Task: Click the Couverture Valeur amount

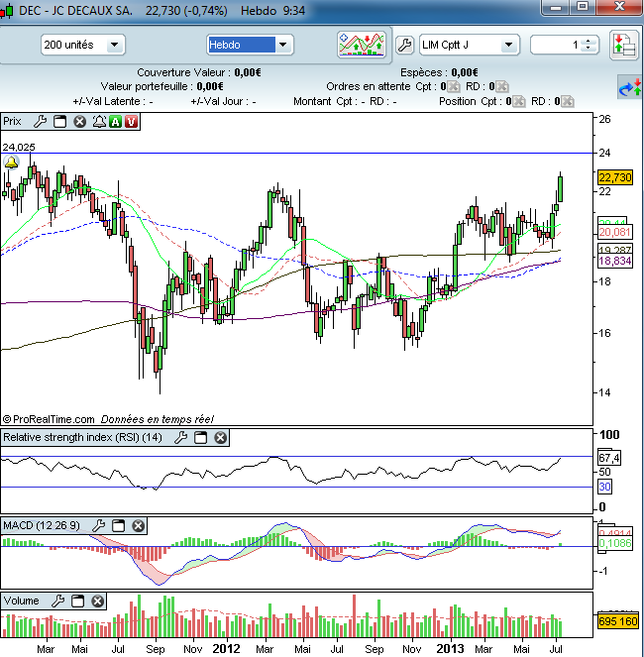Action: click(x=248, y=72)
